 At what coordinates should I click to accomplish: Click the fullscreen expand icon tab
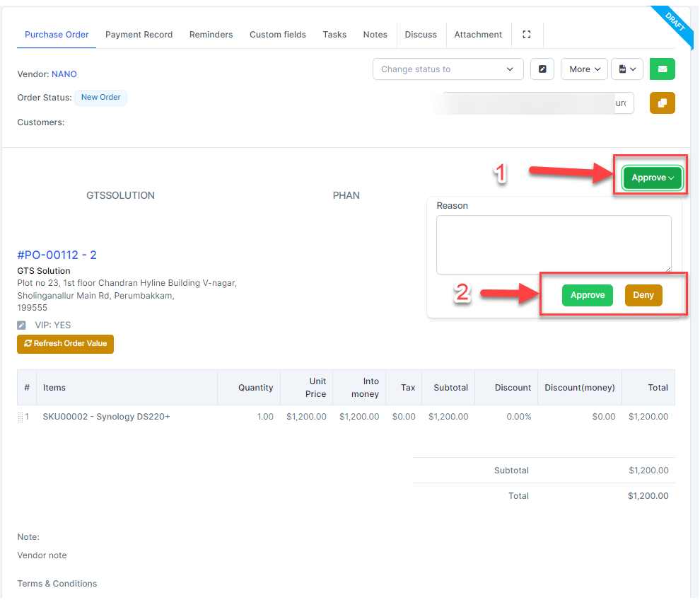(526, 34)
